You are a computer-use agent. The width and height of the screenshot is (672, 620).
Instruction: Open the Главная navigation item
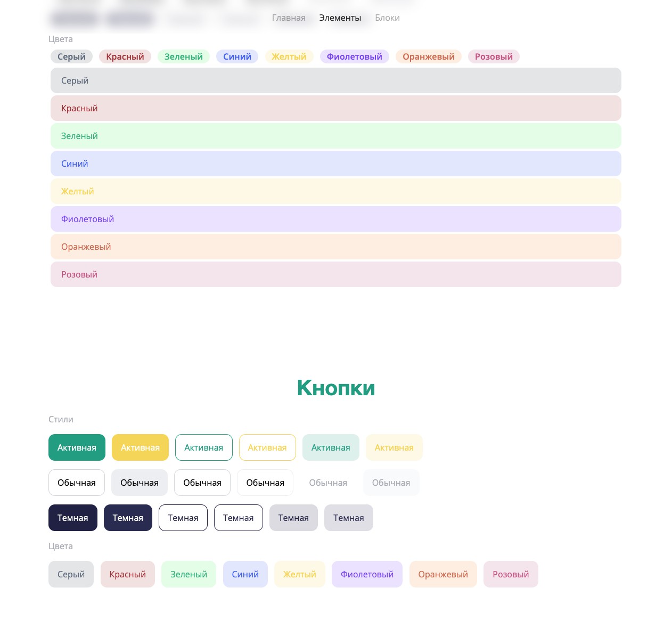pos(289,18)
